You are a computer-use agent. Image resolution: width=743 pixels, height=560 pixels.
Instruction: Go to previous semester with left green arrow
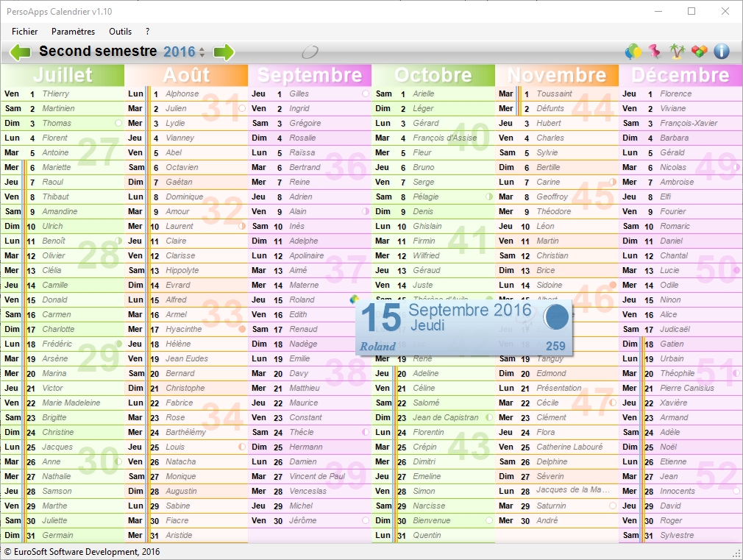(x=20, y=52)
